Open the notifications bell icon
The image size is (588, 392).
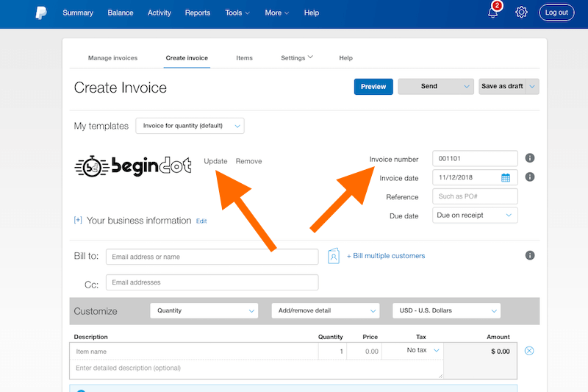(493, 13)
